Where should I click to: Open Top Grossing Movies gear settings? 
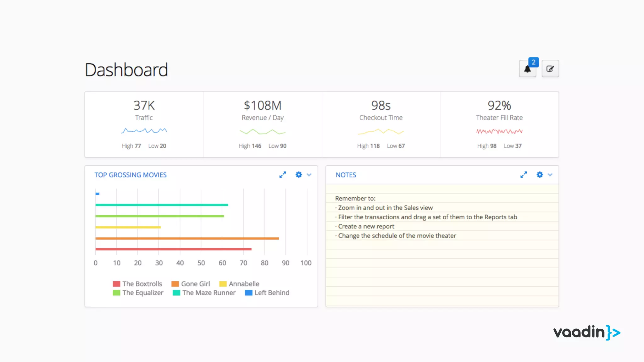(x=298, y=175)
